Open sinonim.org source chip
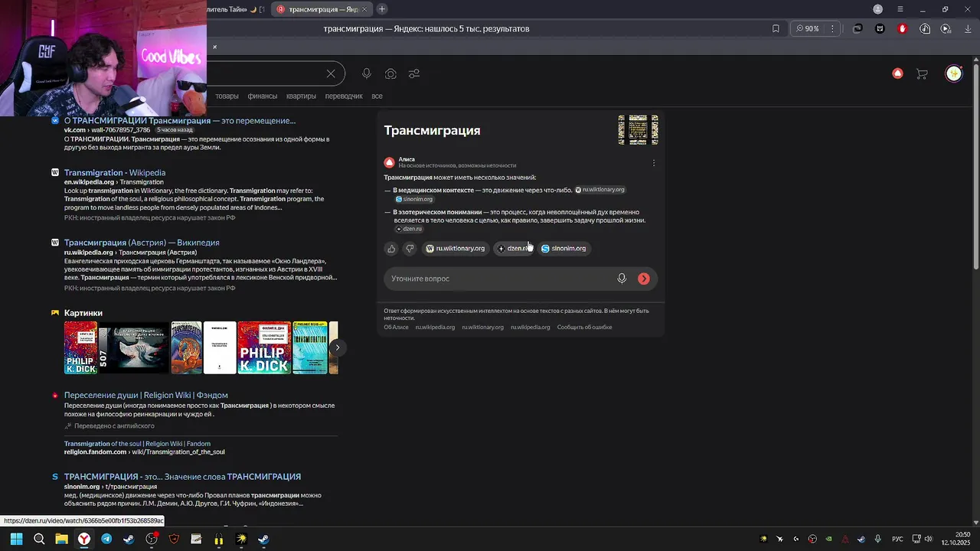The width and height of the screenshot is (980, 551). click(563, 248)
